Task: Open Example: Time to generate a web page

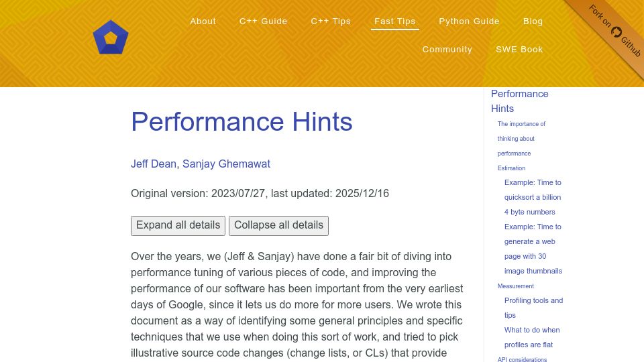Action: tap(533, 249)
